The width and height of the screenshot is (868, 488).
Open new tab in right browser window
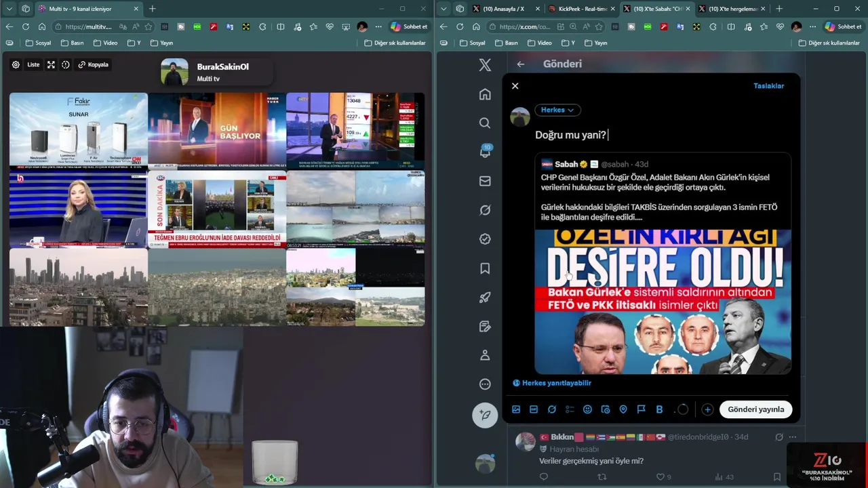[x=778, y=9]
